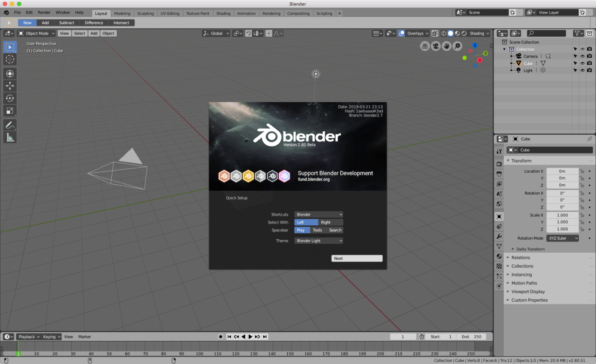The image size is (596, 364).
Task: Toggle selectability arrow for the Light
Action: pos(575,70)
